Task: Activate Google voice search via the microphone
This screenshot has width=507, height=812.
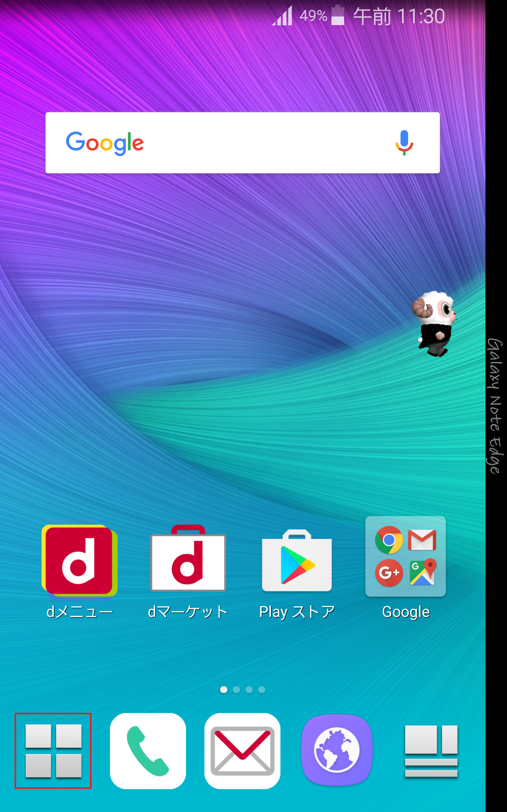Action: click(404, 143)
